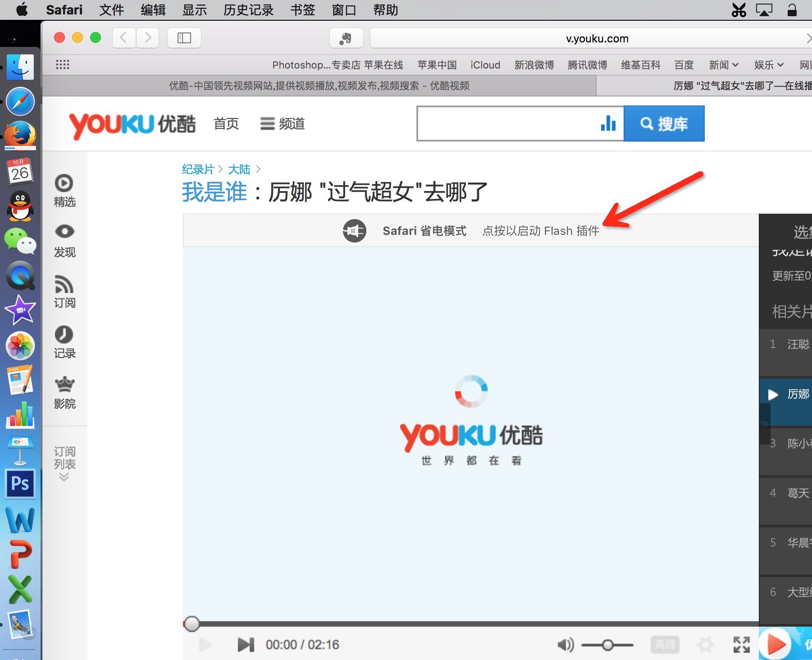Go forward with Safari forward arrow

click(x=147, y=38)
